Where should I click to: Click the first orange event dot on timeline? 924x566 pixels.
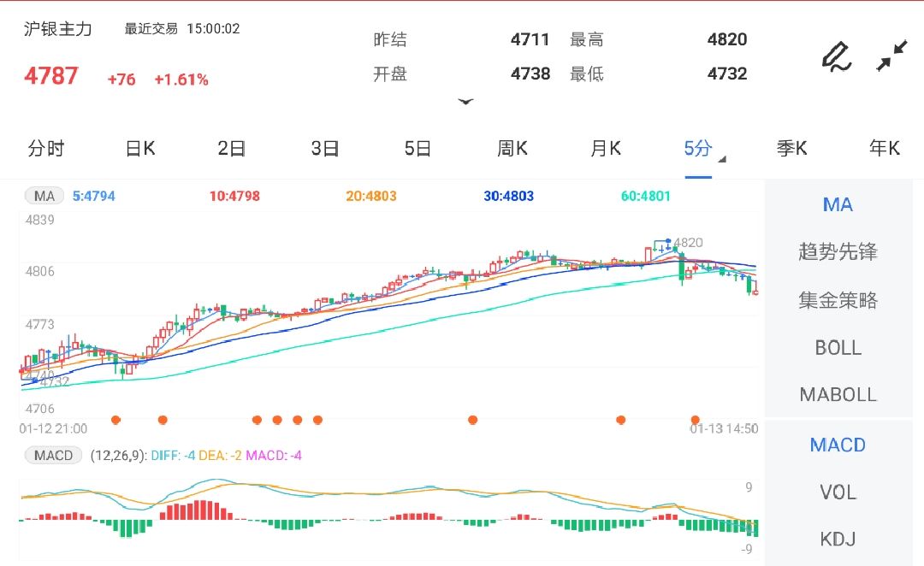tap(116, 420)
